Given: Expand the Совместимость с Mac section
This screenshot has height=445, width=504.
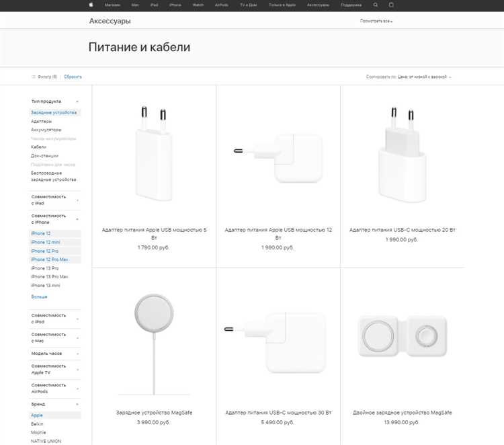Looking at the screenshot, I should click(54, 337).
